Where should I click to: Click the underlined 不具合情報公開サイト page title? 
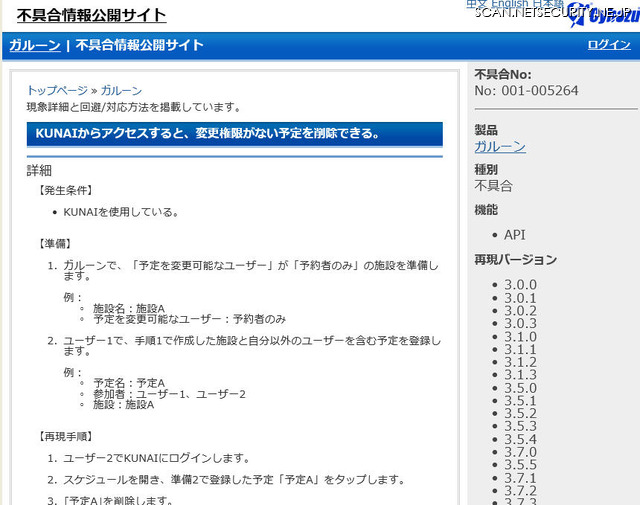91,15
